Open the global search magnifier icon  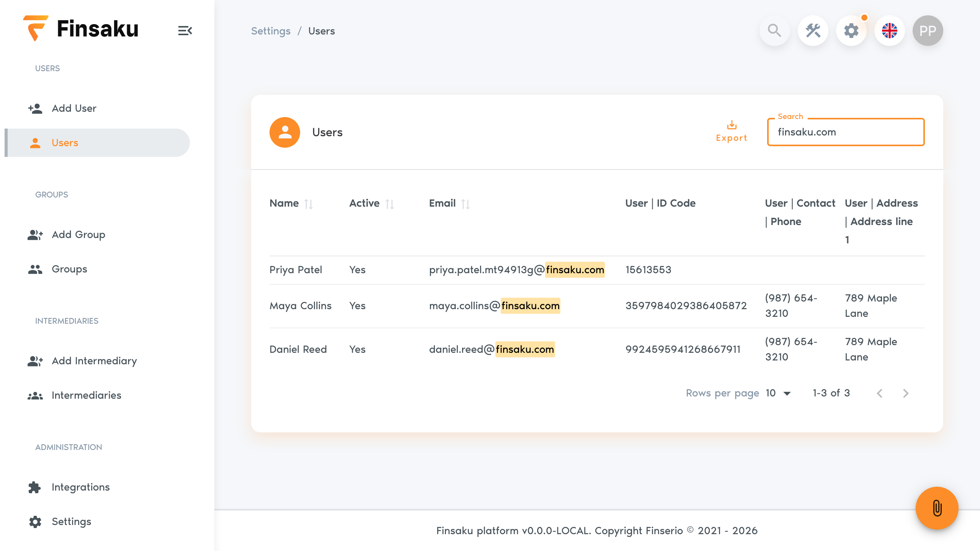(x=774, y=31)
